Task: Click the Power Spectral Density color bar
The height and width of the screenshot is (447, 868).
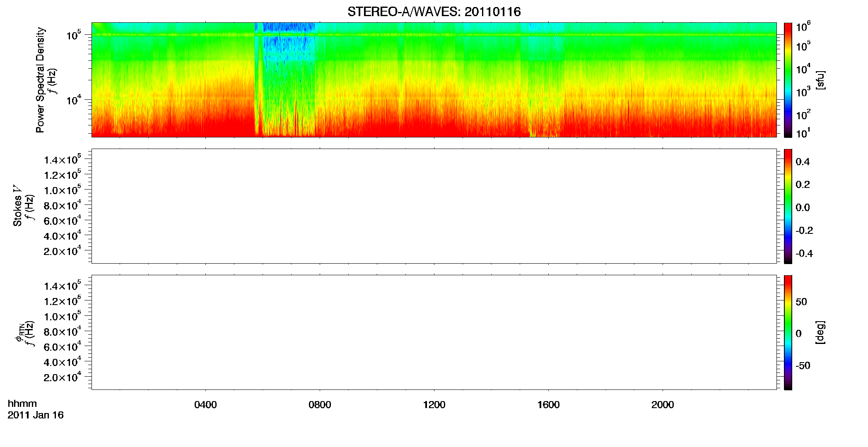Action: click(x=788, y=80)
